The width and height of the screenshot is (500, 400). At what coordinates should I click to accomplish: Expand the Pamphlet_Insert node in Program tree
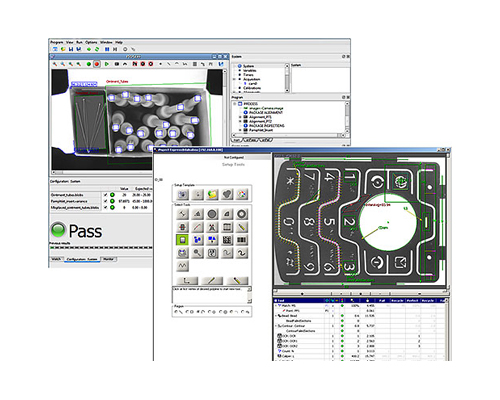coord(240,130)
